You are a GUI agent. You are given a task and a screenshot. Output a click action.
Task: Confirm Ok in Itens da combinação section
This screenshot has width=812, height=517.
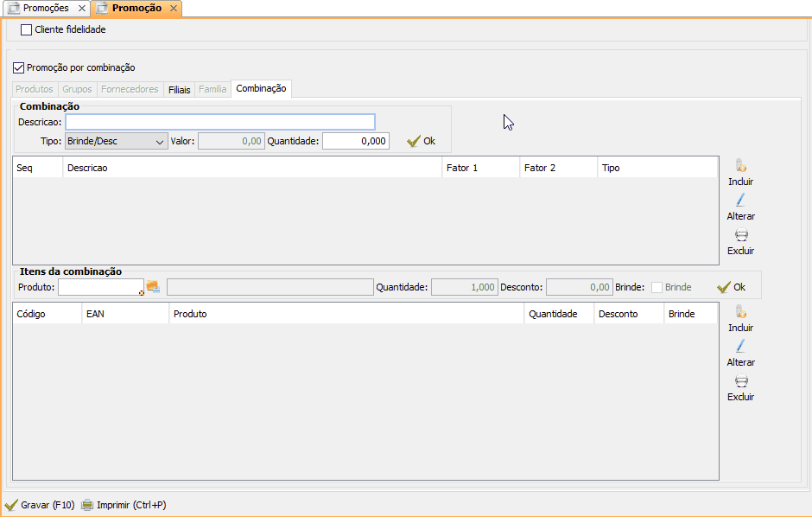(731, 287)
